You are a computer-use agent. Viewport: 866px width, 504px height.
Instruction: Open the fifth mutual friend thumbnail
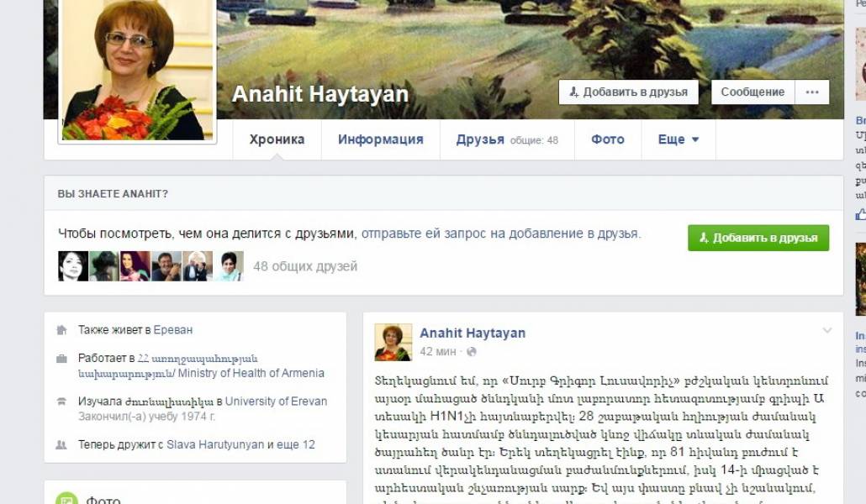point(198,266)
